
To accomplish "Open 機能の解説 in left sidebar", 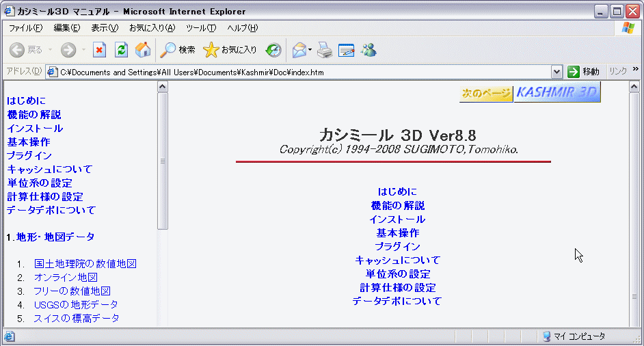I will pos(34,115).
